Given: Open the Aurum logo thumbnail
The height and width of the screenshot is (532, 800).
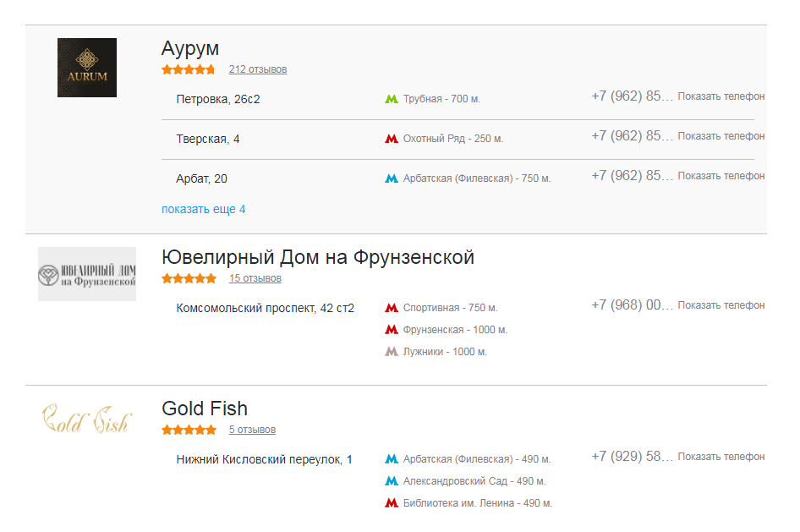Looking at the screenshot, I should [x=87, y=68].
